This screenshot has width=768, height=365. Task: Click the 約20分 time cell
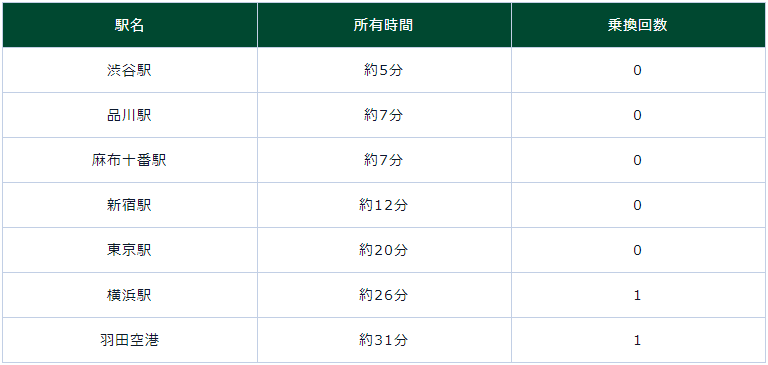coord(384,250)
